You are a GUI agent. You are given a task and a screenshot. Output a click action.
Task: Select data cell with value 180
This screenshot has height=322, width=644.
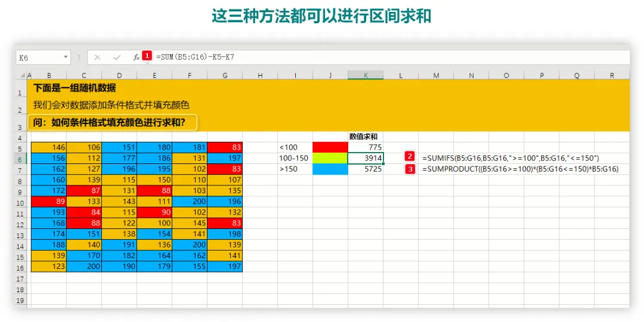tap(154, 147)
